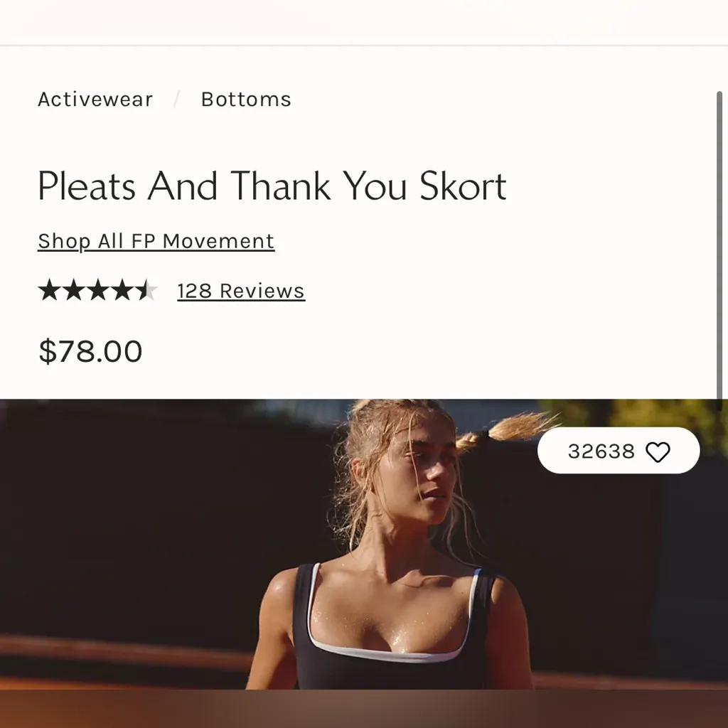
Task: Select the 32638 favorites count
Action: point(600,451)
